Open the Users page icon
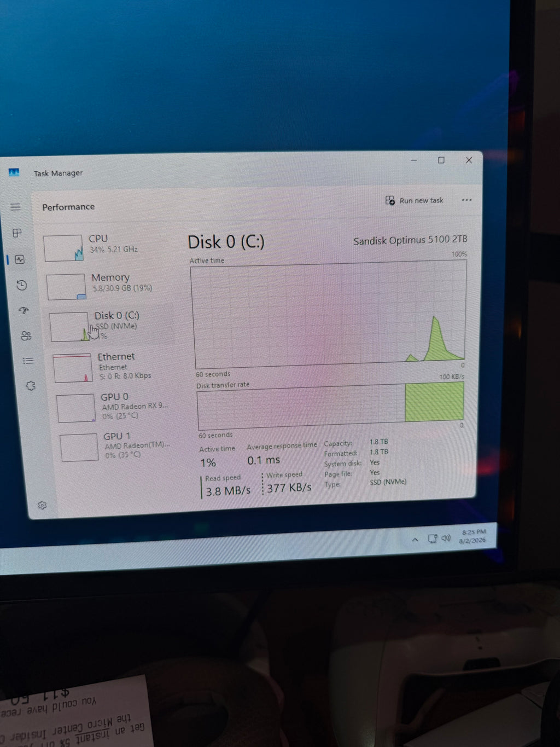The height and width of the screenshot is (747, 560). coord(26,335)
